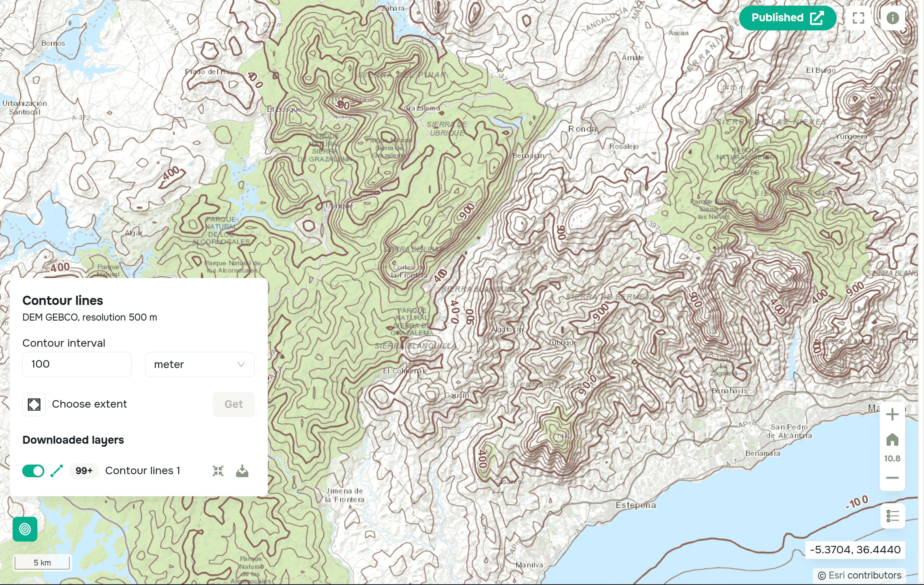This screenshot has height=585, width=924.
Task: Return to home map extent
Action: pyautogui.click(x=892, y=440)
